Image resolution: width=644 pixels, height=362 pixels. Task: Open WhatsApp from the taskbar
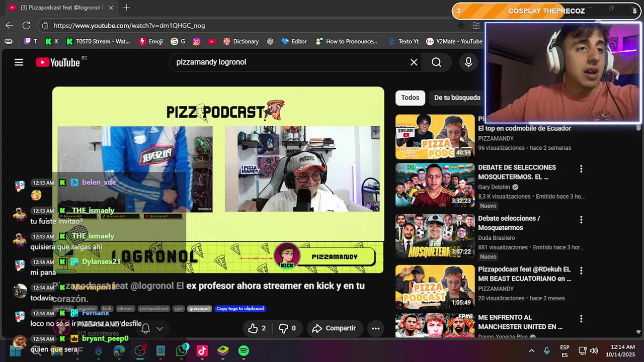[182, 350]
